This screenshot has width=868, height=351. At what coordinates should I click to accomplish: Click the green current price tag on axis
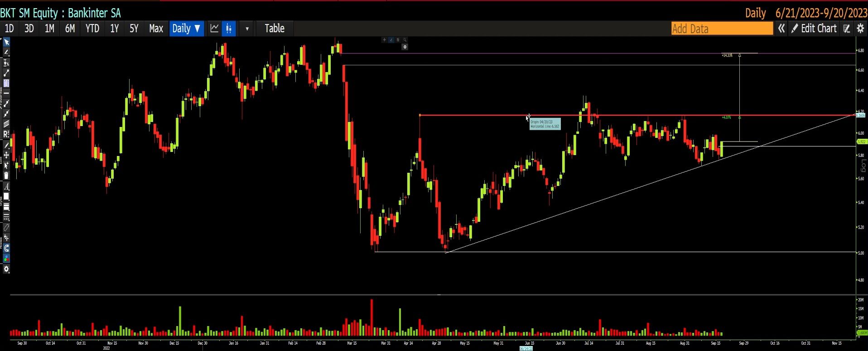pyautogui.click(x=861, y=142)
